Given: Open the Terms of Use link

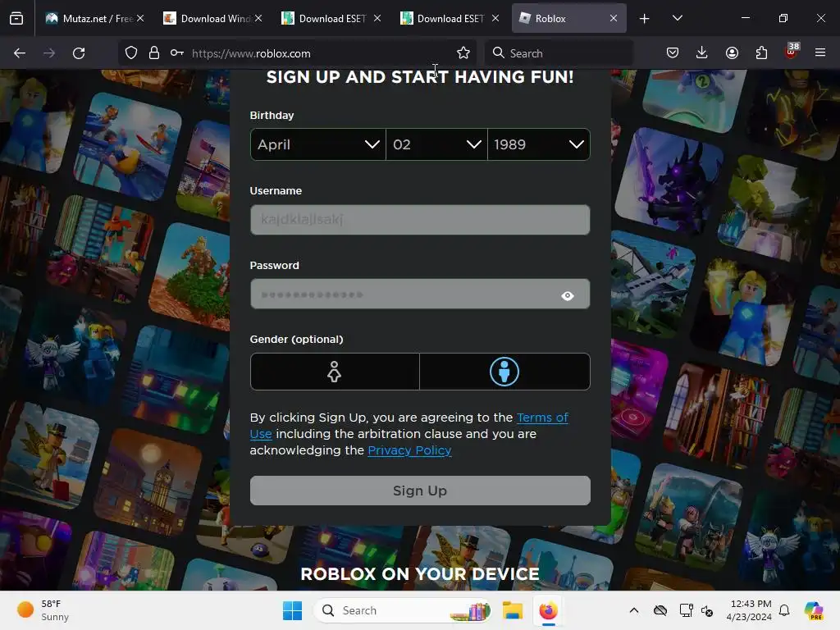Looking at the screenshot, I should point(542,418).
